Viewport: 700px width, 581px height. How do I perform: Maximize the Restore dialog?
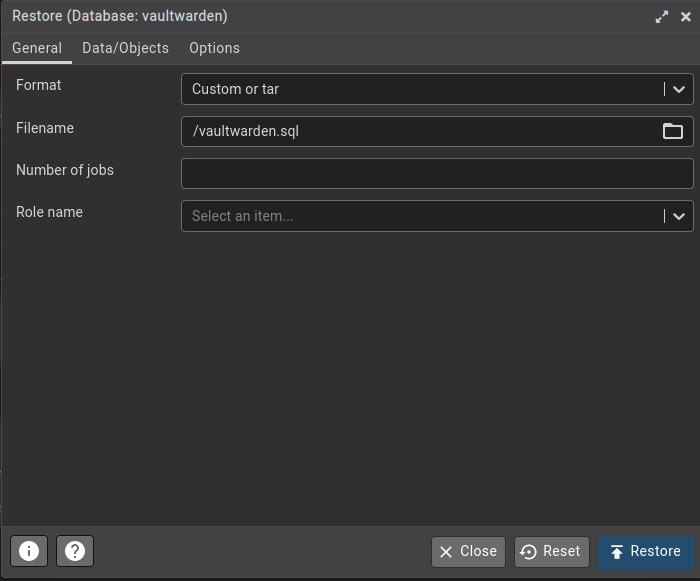pos(662,17)
